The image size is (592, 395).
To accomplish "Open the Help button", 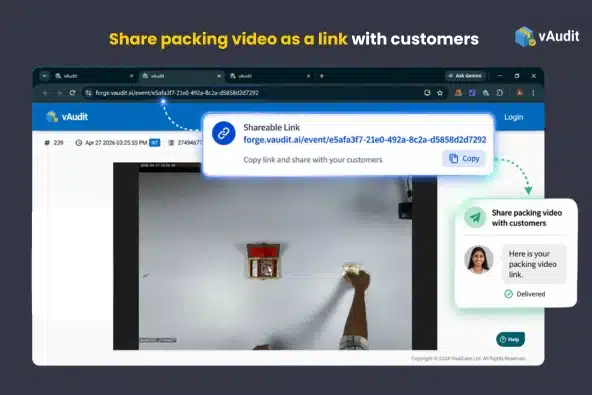I will click(510, 339).
